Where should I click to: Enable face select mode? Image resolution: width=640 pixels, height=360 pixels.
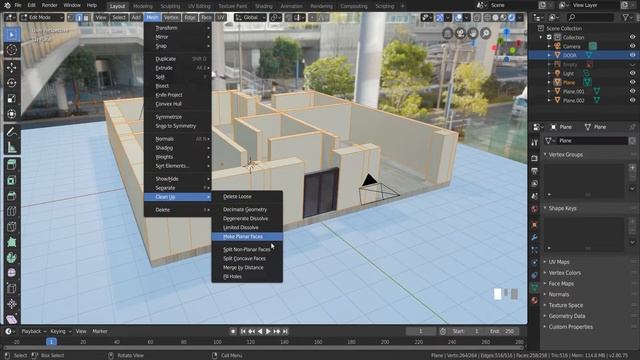(86, 18)
